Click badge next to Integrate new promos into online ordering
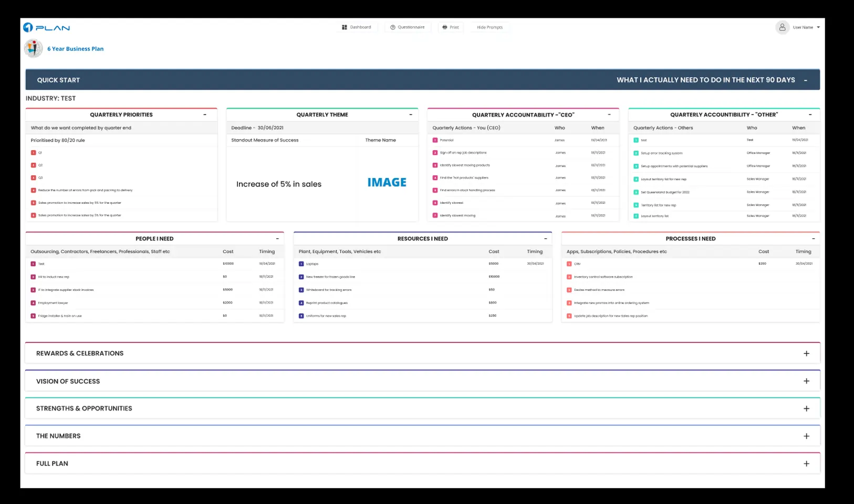This screenshot has height=504, width=854. pos(569,303)
